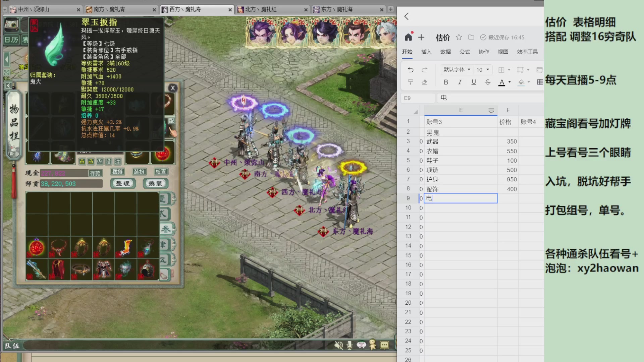Screen dimensions: 644x362
Task: Apply the cell fill color
Action: coord(521,82)
